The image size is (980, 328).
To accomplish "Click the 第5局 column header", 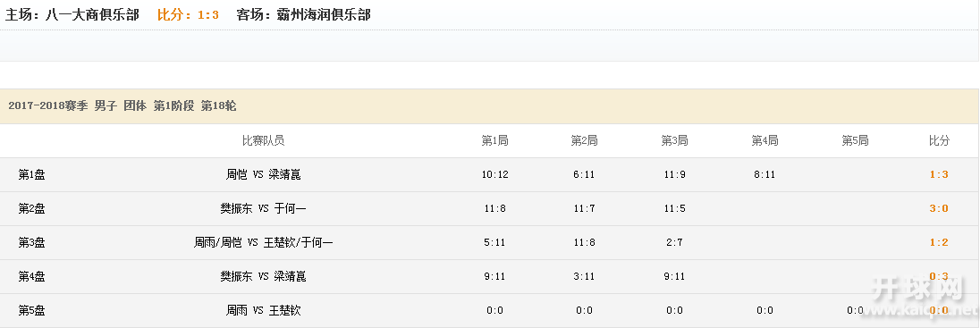I will 855,140.
